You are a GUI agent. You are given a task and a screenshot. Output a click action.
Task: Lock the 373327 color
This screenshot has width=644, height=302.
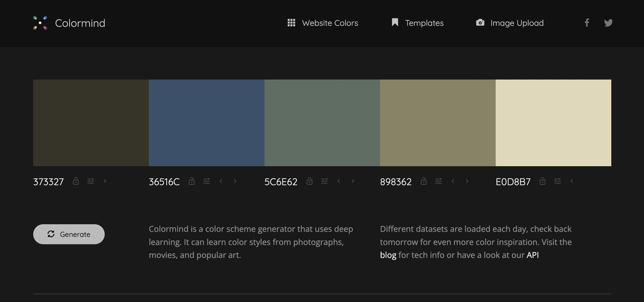point(76,181)
